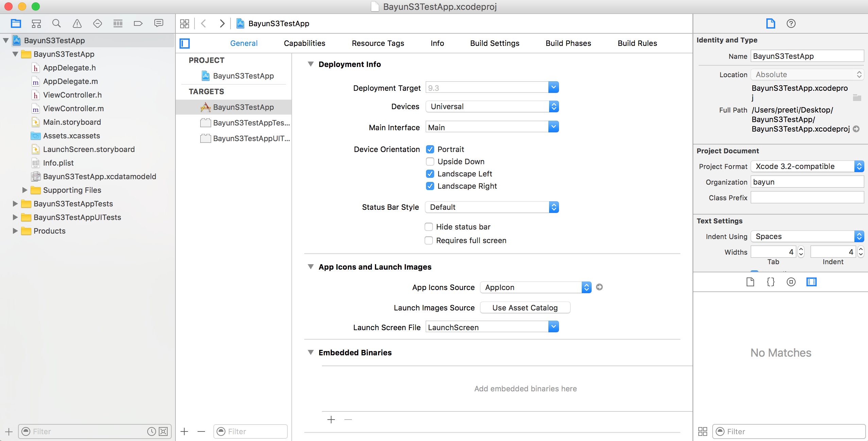Enable Upside Down orientation
This screenshot has width=868, height=441.
coord(430,162)
